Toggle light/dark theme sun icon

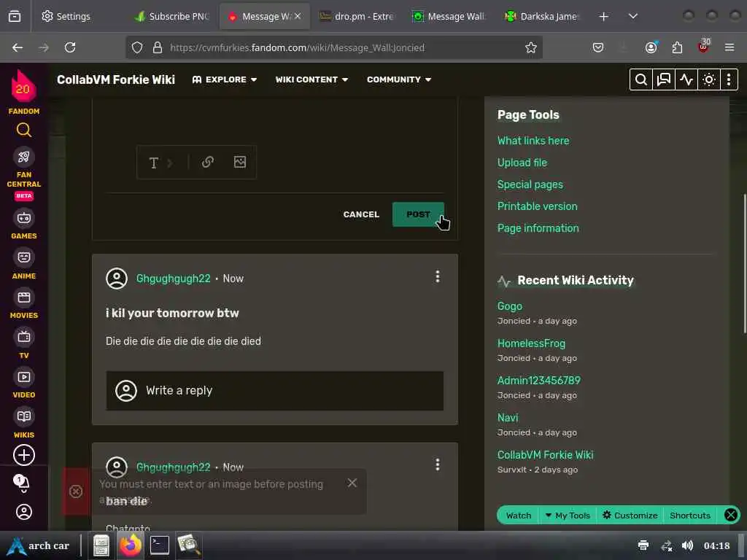pos(708,79)
